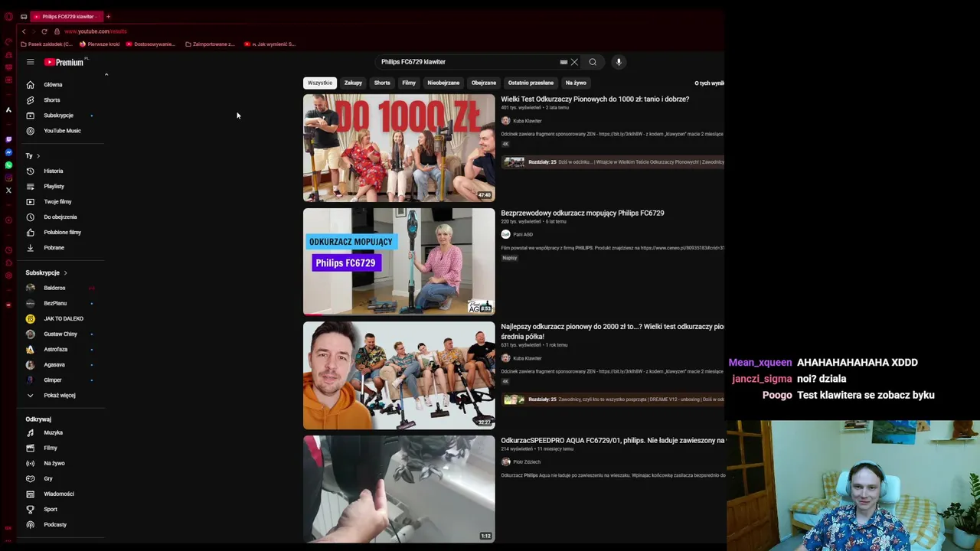
Task: Click the DO 1000 ZŁ video thumbnail
Action: point(399,148)
